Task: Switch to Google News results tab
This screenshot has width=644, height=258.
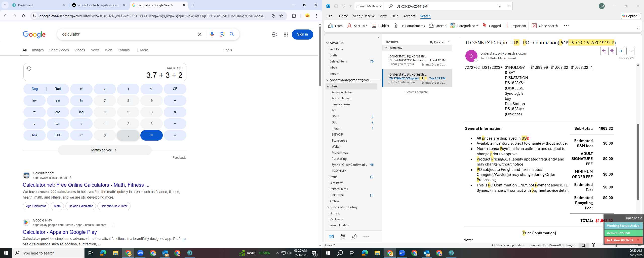Action: [x=95, y=50]
